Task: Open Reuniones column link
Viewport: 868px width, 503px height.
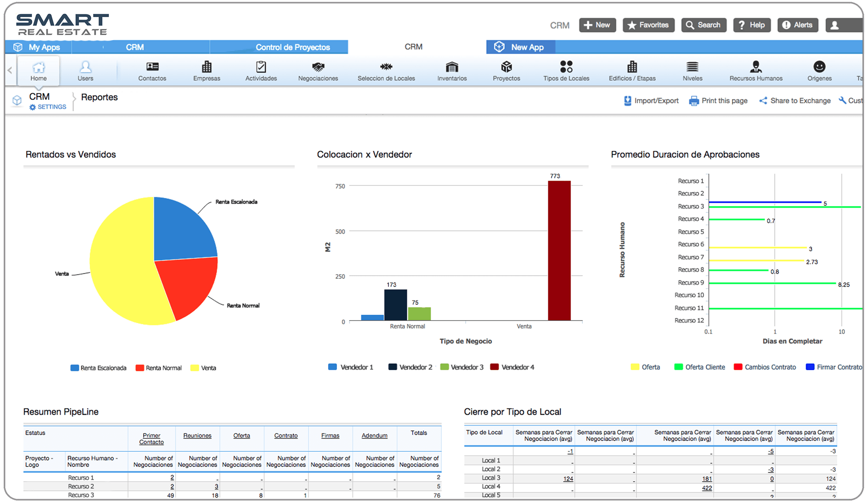Action: (197, 436)
